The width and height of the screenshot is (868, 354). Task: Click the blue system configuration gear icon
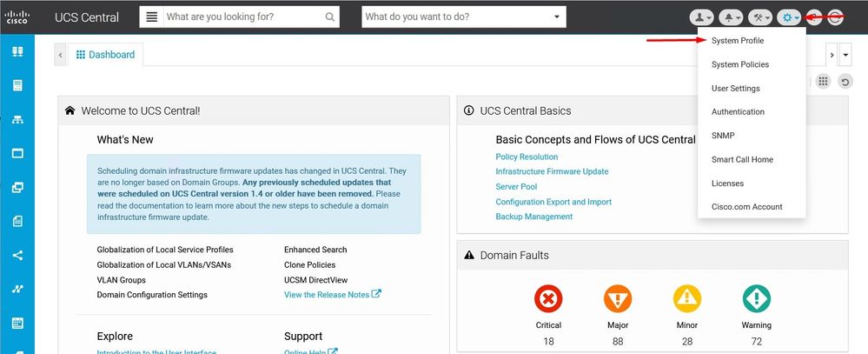coord(790,17)
